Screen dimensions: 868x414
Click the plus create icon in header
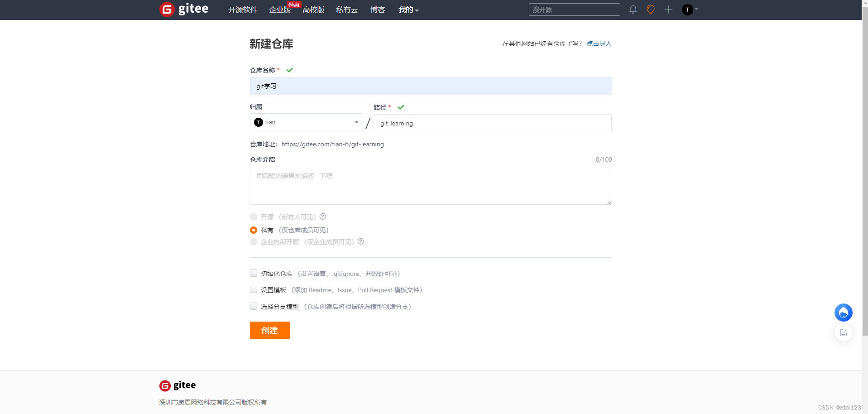click(668, 10)
